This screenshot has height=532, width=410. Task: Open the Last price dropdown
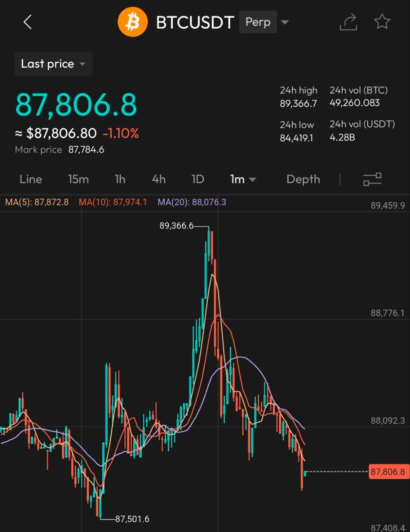tap(54, 64)
